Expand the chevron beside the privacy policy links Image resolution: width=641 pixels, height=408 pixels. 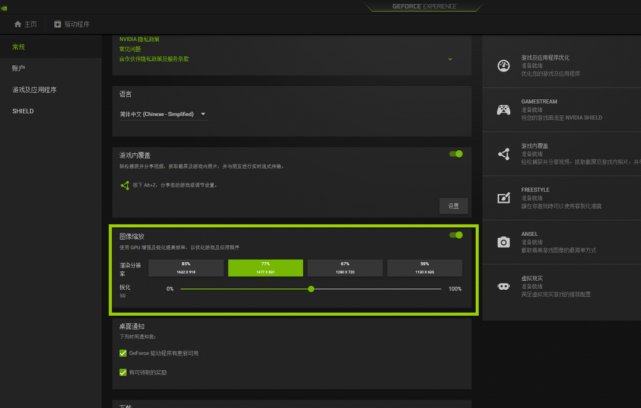(x=450, y=59)
